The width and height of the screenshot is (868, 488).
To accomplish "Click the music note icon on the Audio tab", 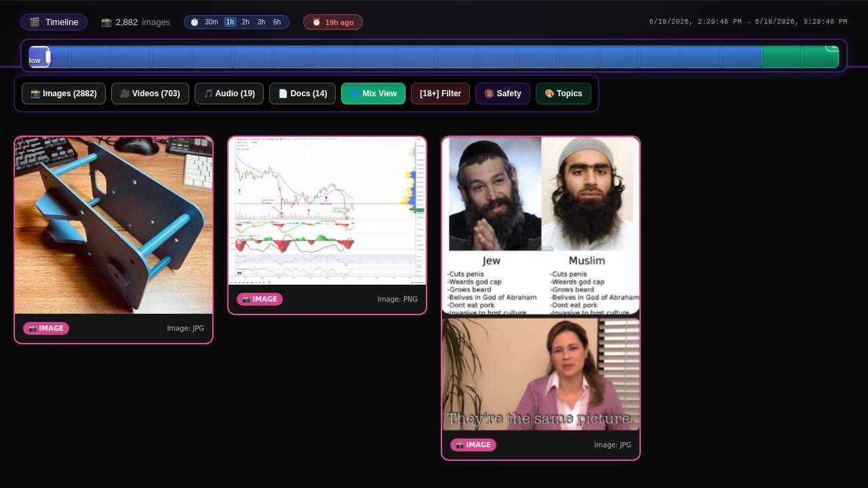I will pyautogui.click(x=208, y=94).
